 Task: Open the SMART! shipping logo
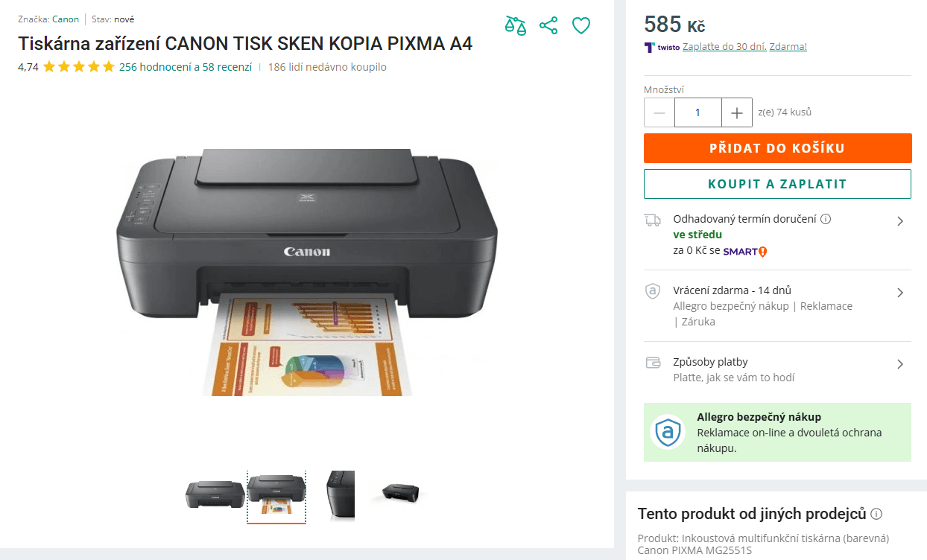(744, 252)
